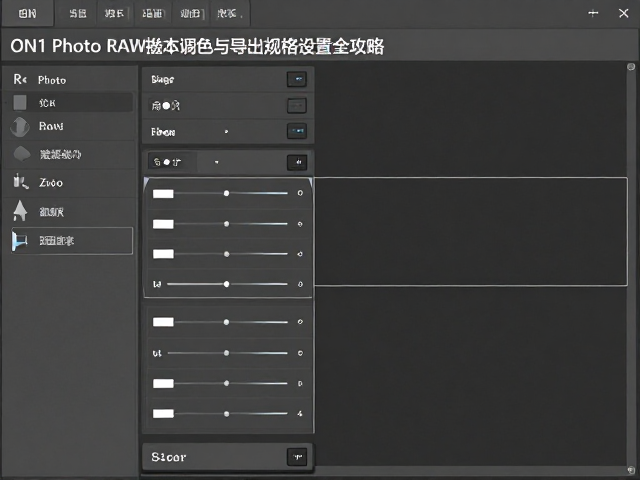Click the plus button in title bar
This screenshot has height=480, width=640.
tap(593, 13)
